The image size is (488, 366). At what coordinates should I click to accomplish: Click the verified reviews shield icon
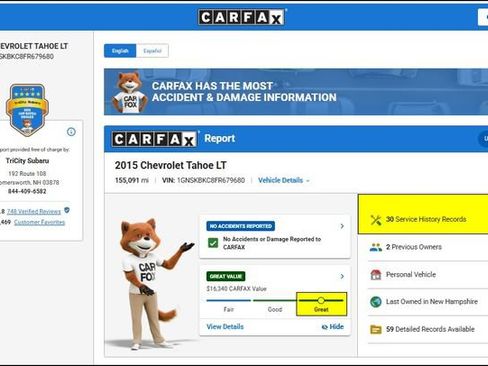(67, 210)
